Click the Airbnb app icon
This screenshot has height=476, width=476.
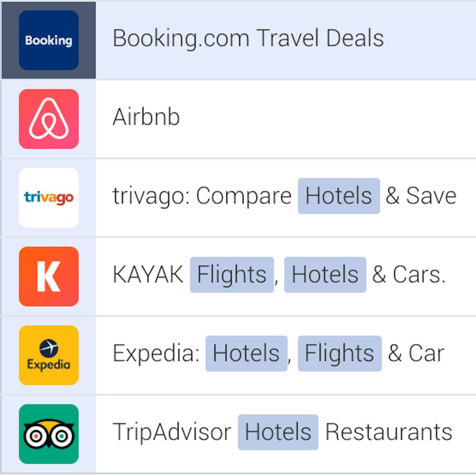[49, 119]
